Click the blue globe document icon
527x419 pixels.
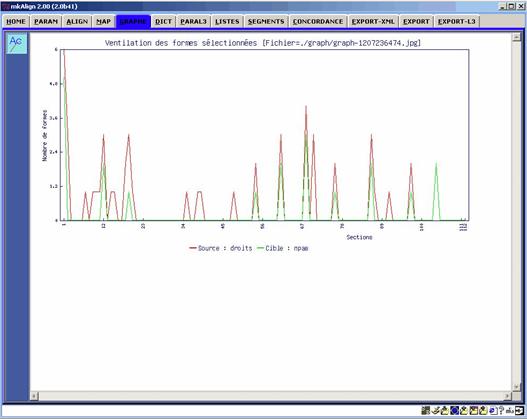click(493, 410)
